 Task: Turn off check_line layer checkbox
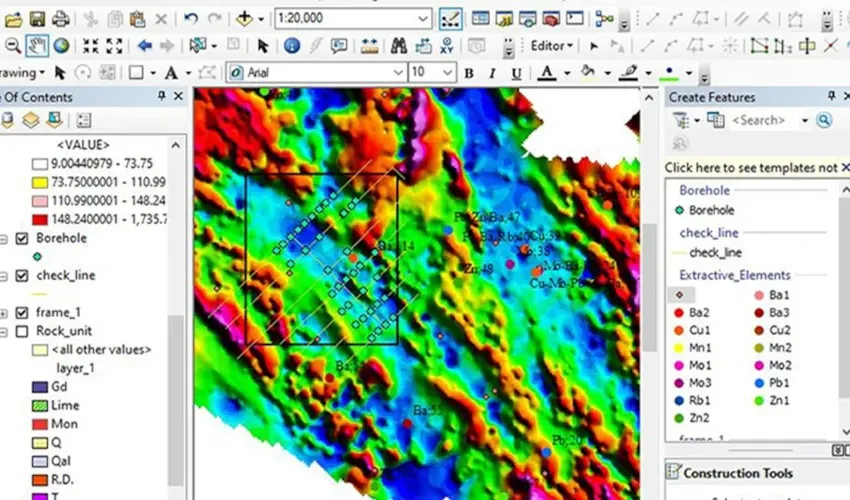[22, 275]
